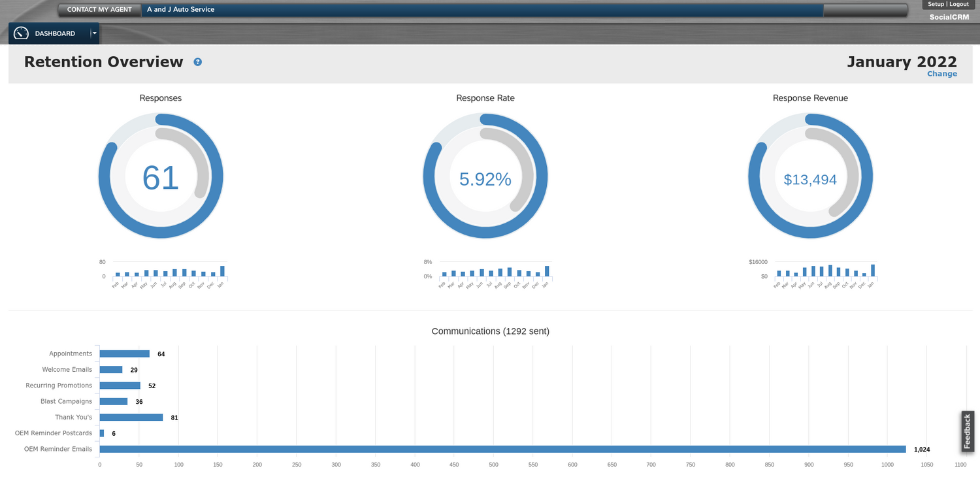The image size is (980, 479).
Task: Click the Dashboard gauge icon
Action: pyautogui.click(x=22, y=33)
